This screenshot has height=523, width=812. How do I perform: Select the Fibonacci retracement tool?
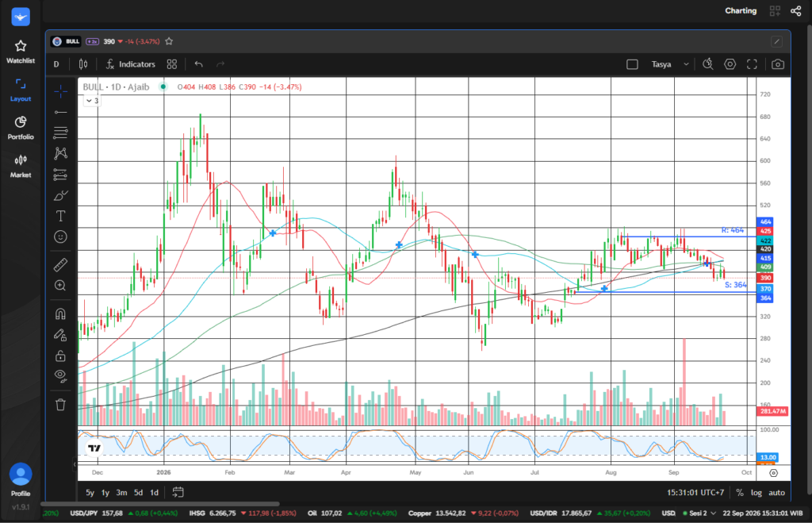pyautogui.click(x=60, y=133)
